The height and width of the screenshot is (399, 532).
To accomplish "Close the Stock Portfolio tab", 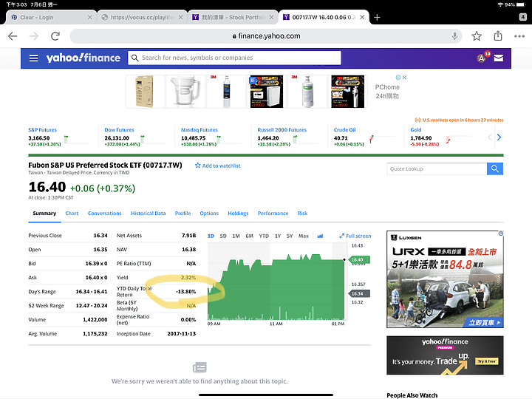I will click(271, 17).
